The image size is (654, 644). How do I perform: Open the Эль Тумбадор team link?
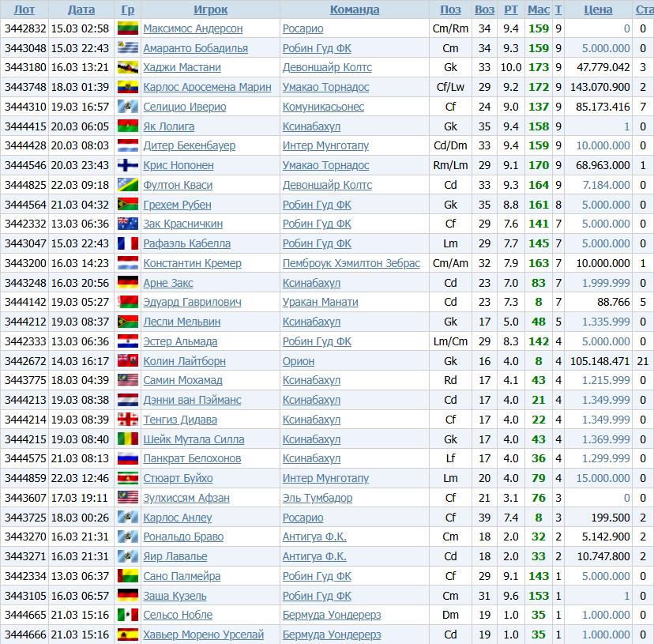318,498
